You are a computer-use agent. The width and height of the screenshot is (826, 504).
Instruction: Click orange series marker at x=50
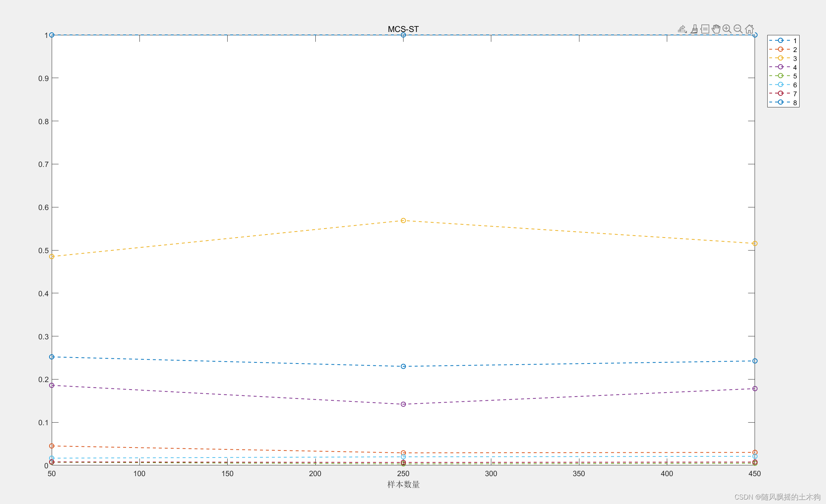pos(52,446)
